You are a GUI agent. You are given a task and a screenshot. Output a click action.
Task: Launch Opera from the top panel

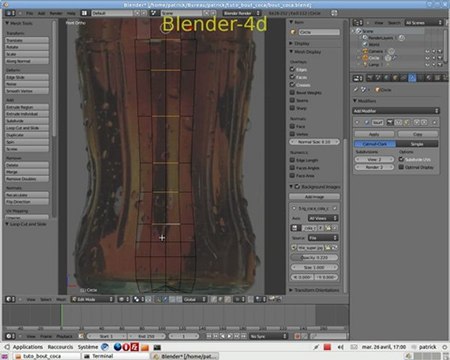[126, 347]
